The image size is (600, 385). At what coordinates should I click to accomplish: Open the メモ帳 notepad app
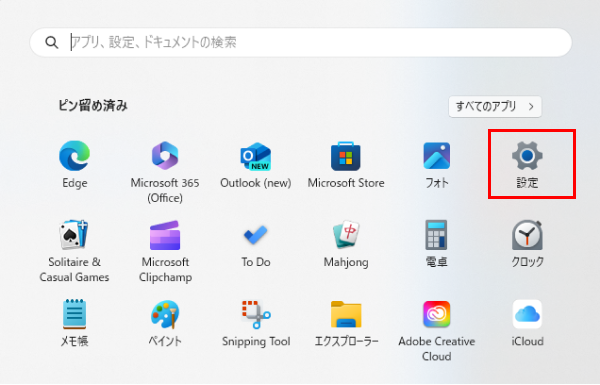[x=75, y=324]
